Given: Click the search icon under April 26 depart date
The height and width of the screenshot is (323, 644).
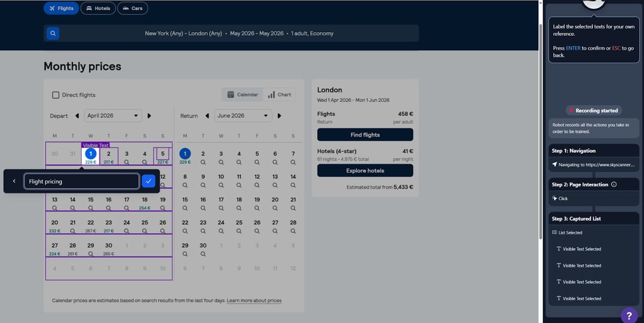Looking at the screenshot, I should tap(163, 231).
